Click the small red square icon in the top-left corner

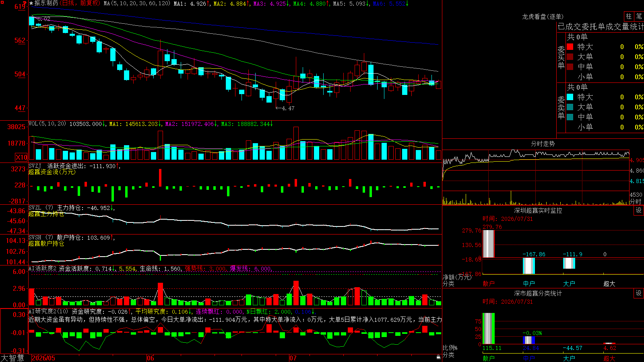(2, 2)
